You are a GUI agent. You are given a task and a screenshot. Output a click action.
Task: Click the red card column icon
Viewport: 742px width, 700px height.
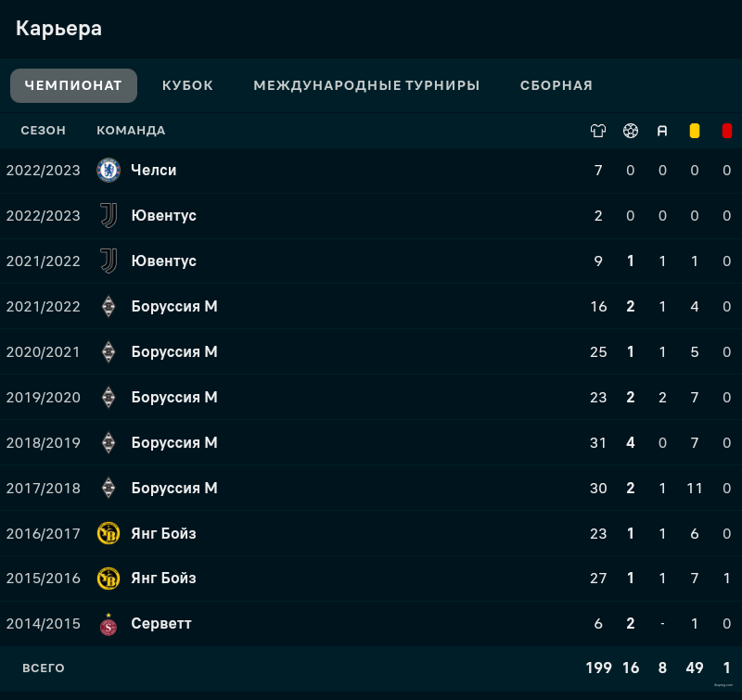click(727, 131)
